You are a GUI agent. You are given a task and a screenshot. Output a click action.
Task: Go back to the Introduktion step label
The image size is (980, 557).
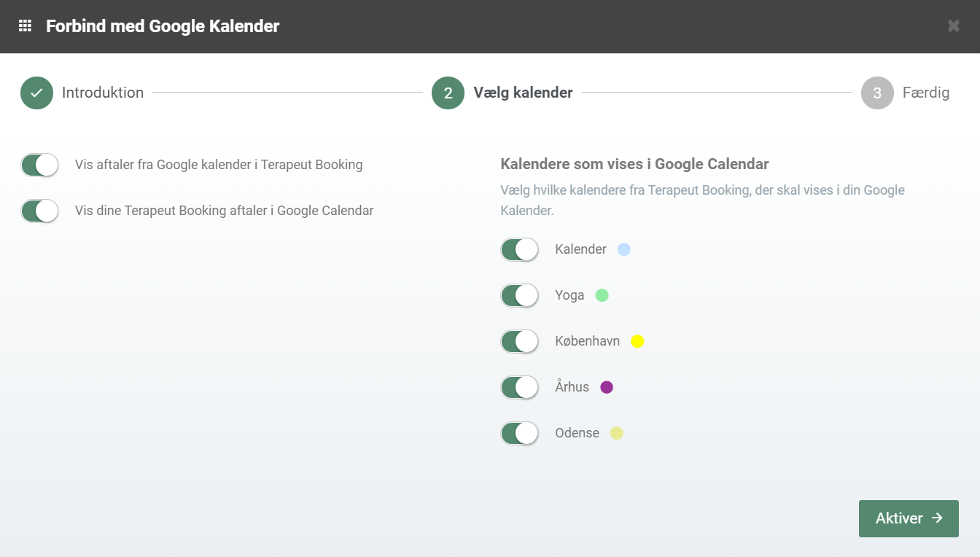pos(103,93)
